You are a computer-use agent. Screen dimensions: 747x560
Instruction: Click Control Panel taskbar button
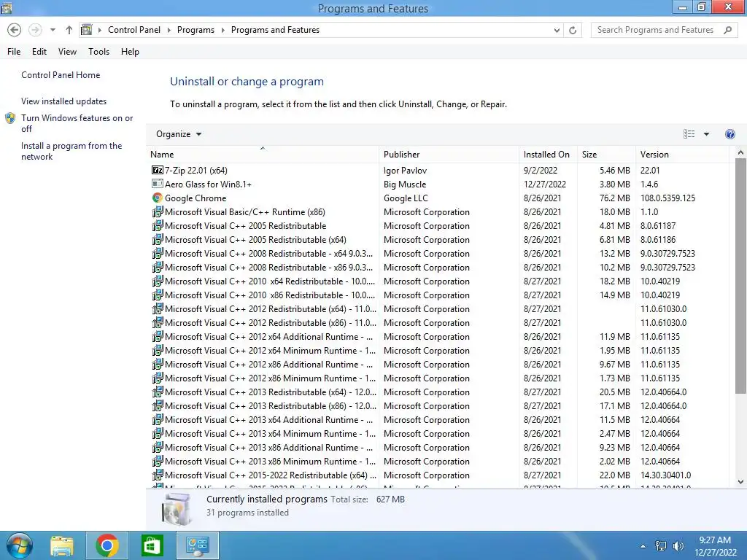(198, 545)
